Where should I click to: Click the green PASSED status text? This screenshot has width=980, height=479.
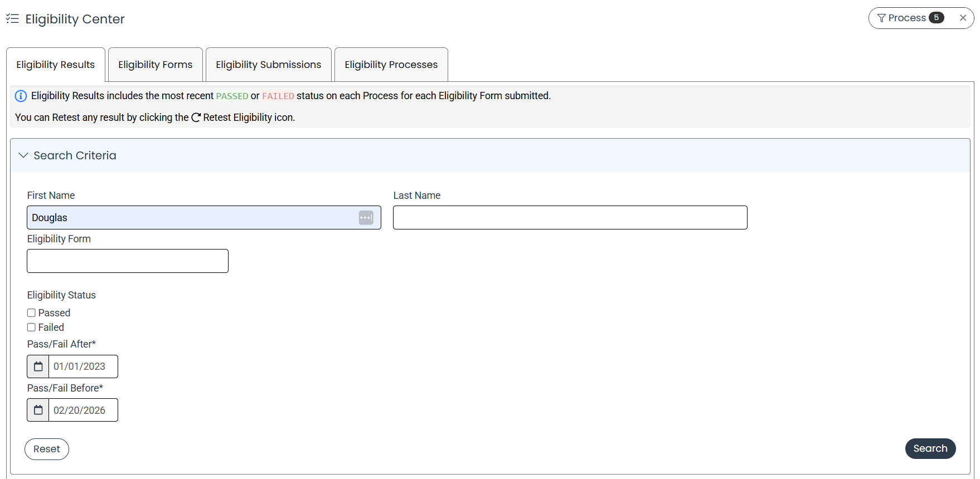(x=232, y=96)
